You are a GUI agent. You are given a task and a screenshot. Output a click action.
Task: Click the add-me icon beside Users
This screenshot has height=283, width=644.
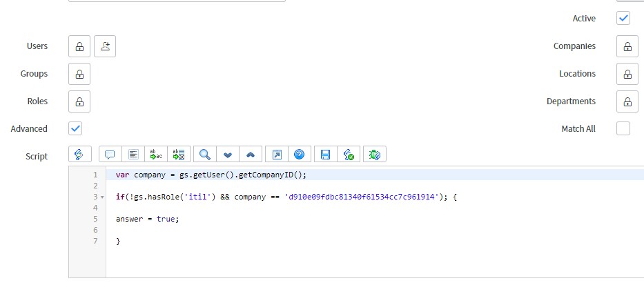point(105,46)
